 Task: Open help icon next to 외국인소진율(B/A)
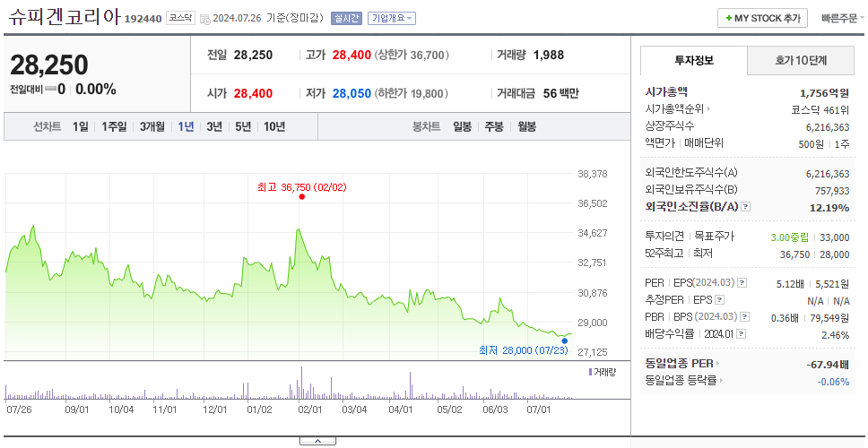pos(746,207)
